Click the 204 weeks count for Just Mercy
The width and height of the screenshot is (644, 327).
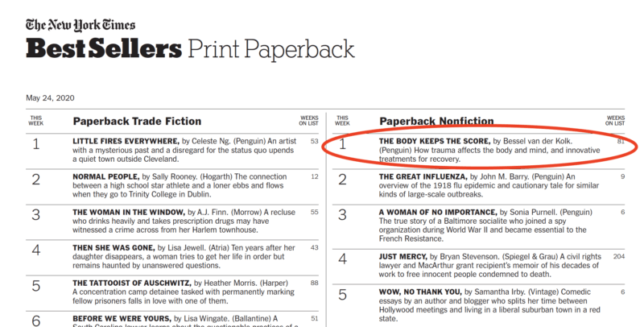[x=618, y=256]
